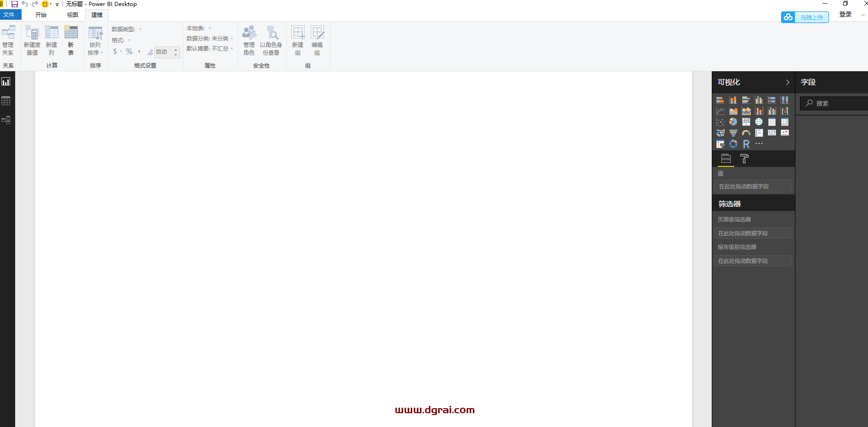Increase decimal places with the stepper
868x427 pixels.
(176, 50)
